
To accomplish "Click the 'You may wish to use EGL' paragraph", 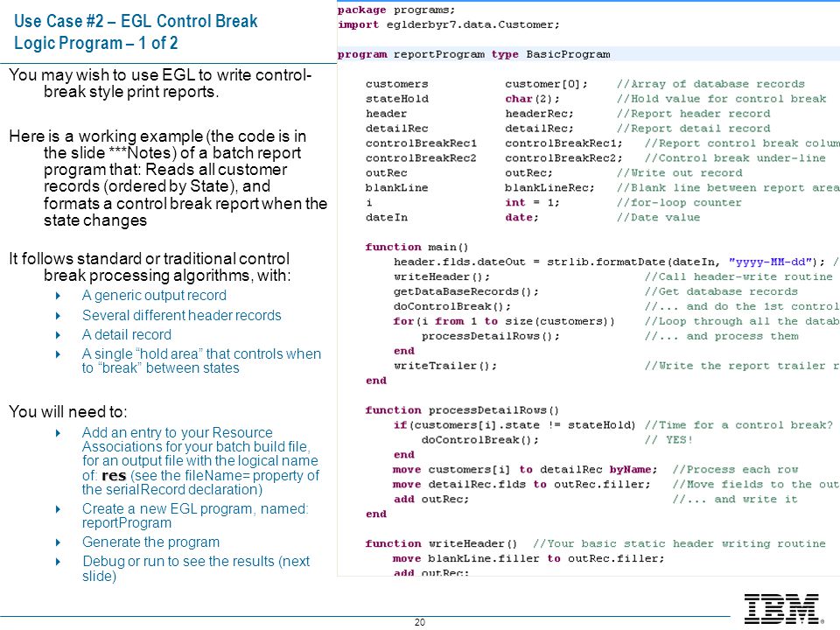I will click(x=160, y=83).
